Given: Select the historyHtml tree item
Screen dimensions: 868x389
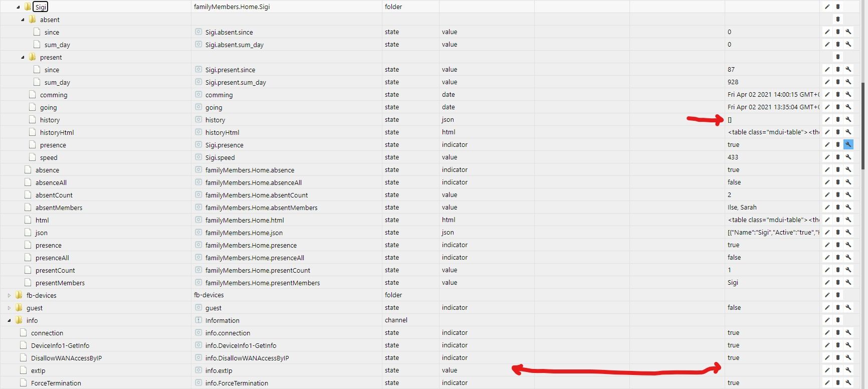Looking at the screenshot, I should click(57, 132).
